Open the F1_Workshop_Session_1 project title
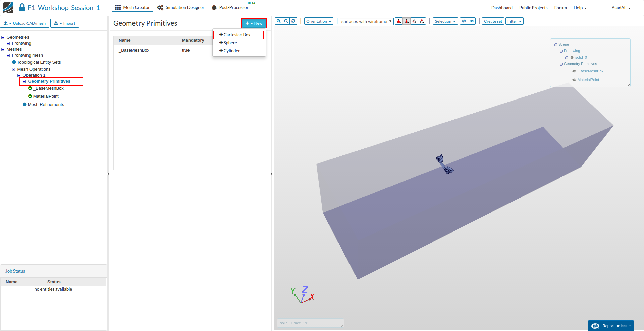 tap(64, 8)
